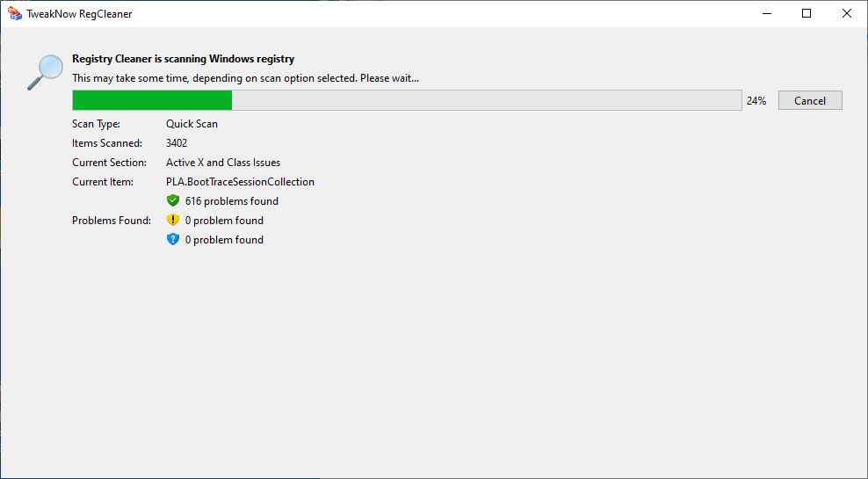Click the green shield safe-problems icon
868x479 pixels.
173,200
